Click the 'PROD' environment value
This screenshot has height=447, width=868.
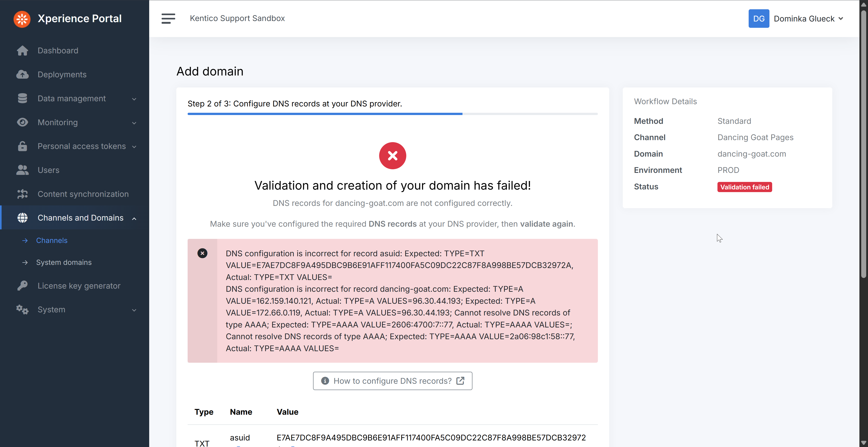click(728, 170)
